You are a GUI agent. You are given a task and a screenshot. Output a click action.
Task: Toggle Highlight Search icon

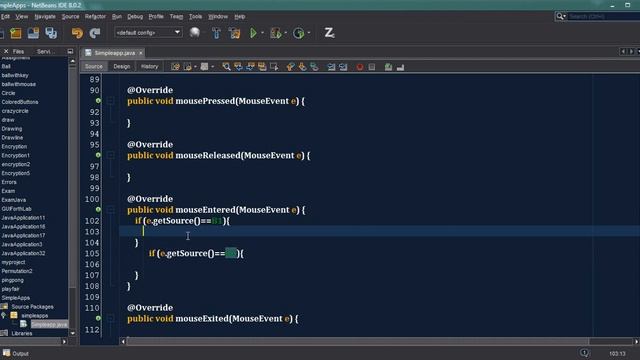tap(262, 67)
